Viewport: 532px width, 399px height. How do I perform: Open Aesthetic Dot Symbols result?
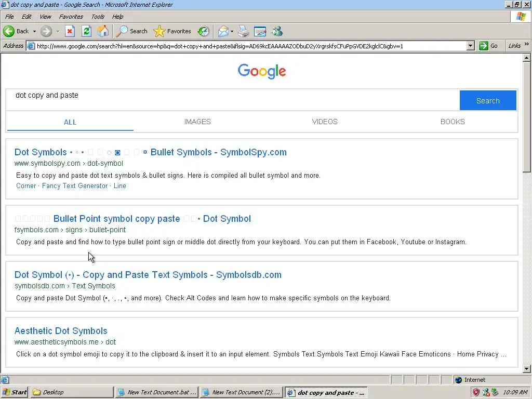coord(61,330)
